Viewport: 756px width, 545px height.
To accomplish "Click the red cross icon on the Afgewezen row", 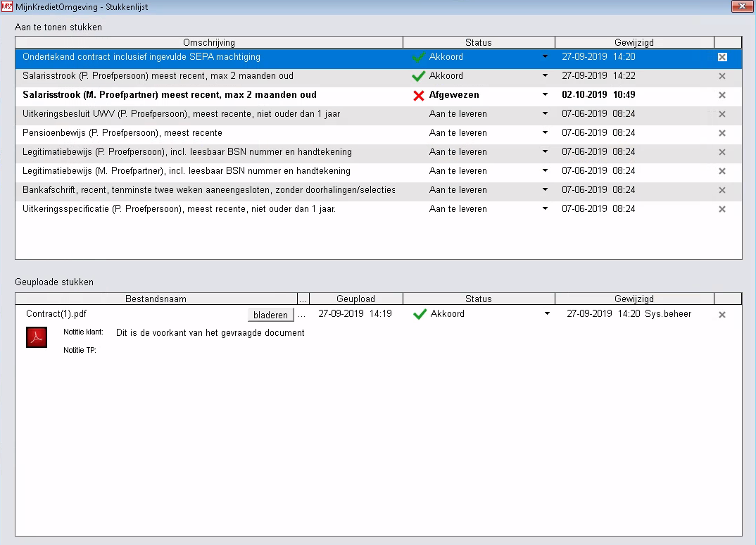I will [419, 95].
